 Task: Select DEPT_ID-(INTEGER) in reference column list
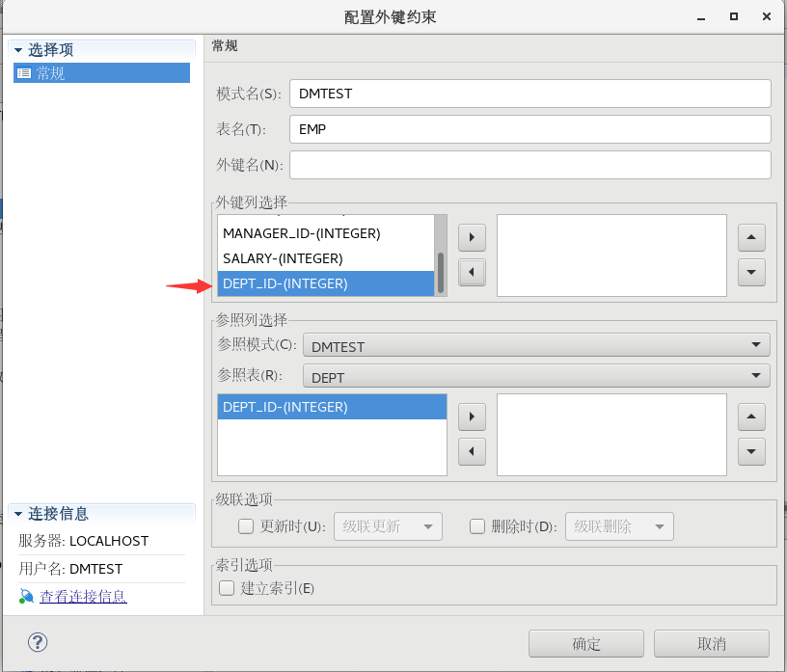click(x=333, y=407)
